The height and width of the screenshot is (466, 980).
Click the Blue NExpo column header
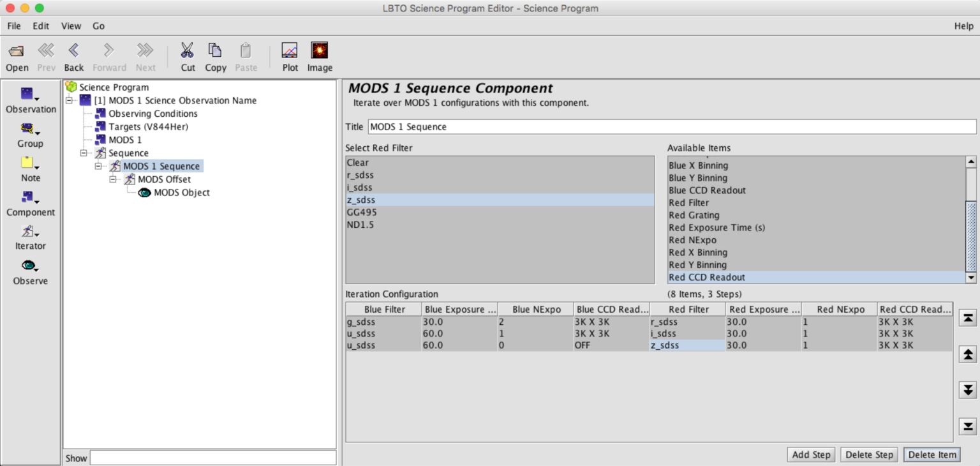pyautogui.click(x=536, y=310)
